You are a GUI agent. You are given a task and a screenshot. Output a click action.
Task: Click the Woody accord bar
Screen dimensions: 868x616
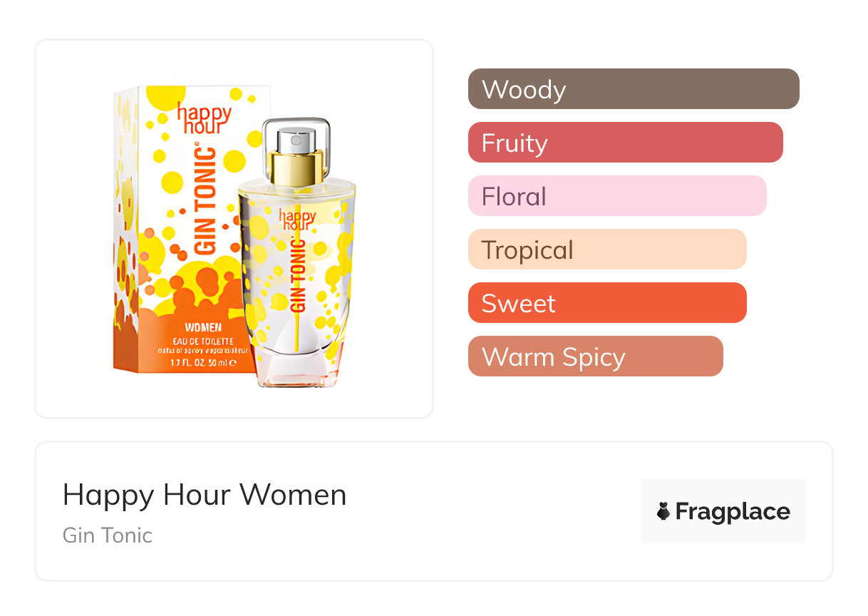click(x=633, y=89)
